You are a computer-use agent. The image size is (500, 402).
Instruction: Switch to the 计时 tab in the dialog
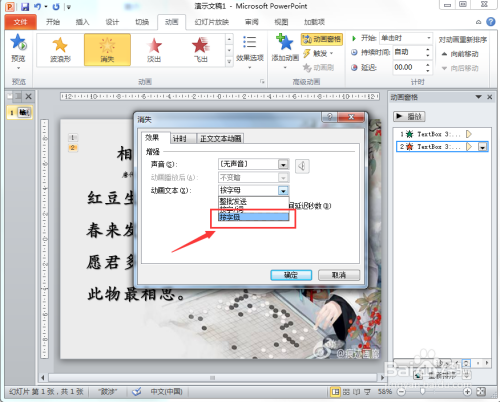tap(180, 138)
